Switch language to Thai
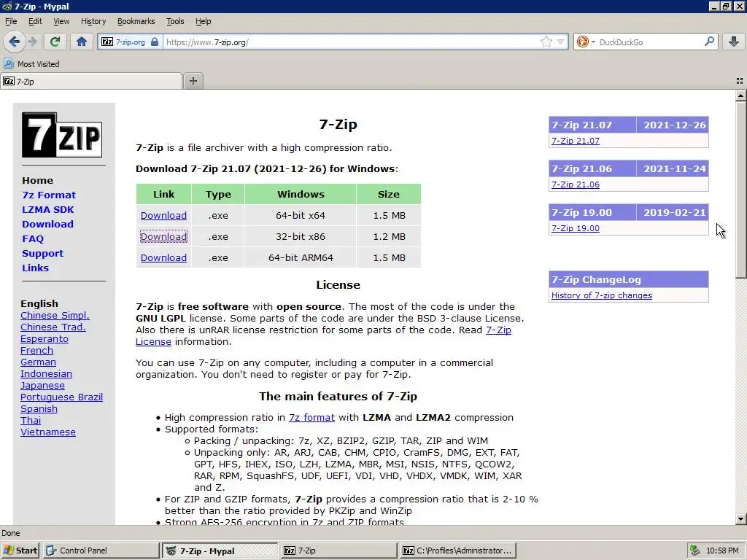This screenshot has width=747, height=560. (31, 421)
